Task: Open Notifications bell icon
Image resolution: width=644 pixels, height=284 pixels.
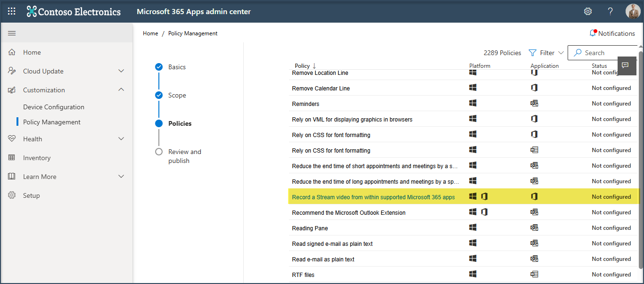Action: click(593, 33)
